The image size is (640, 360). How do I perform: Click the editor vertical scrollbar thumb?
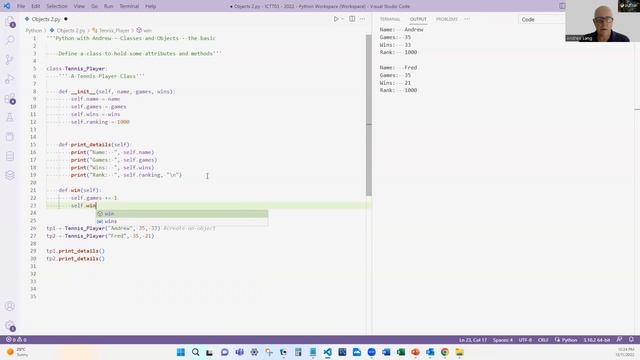369,115
